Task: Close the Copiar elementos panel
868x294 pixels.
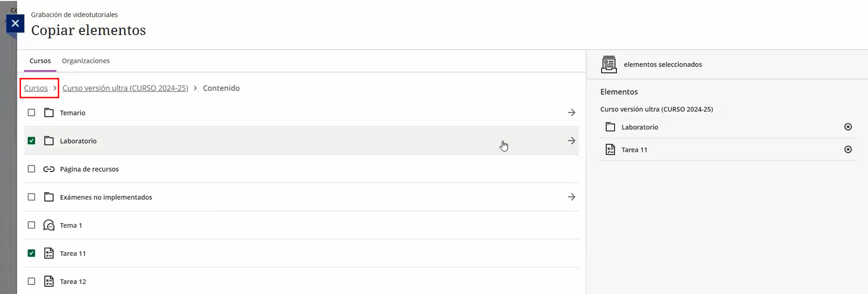Action: pos(15,23)
